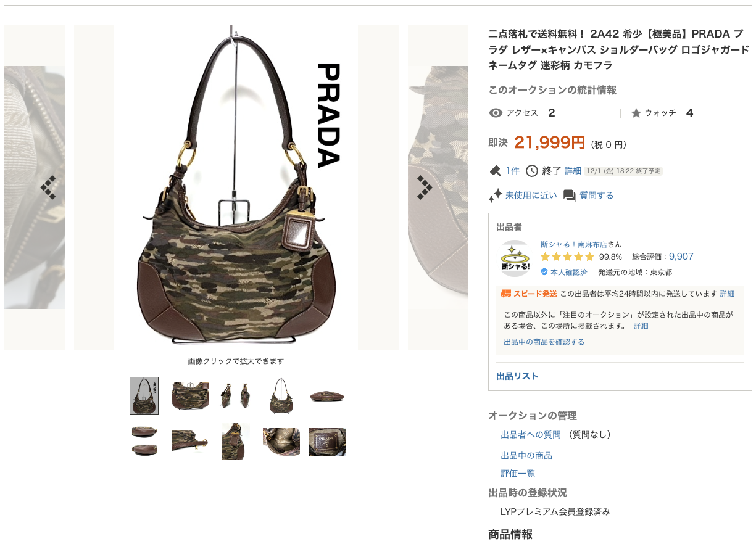Viewport: 756px width, 552px height.
Task: Open 詳細 link beside スピード発送 text
Action: click(727, 294)
